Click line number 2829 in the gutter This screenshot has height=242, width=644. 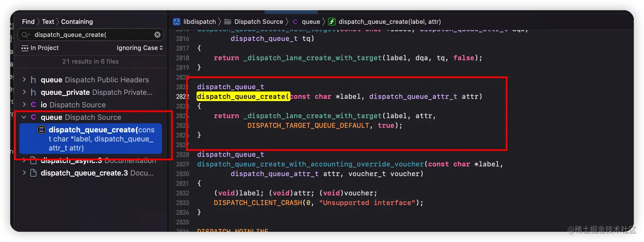tap(182, 164)
